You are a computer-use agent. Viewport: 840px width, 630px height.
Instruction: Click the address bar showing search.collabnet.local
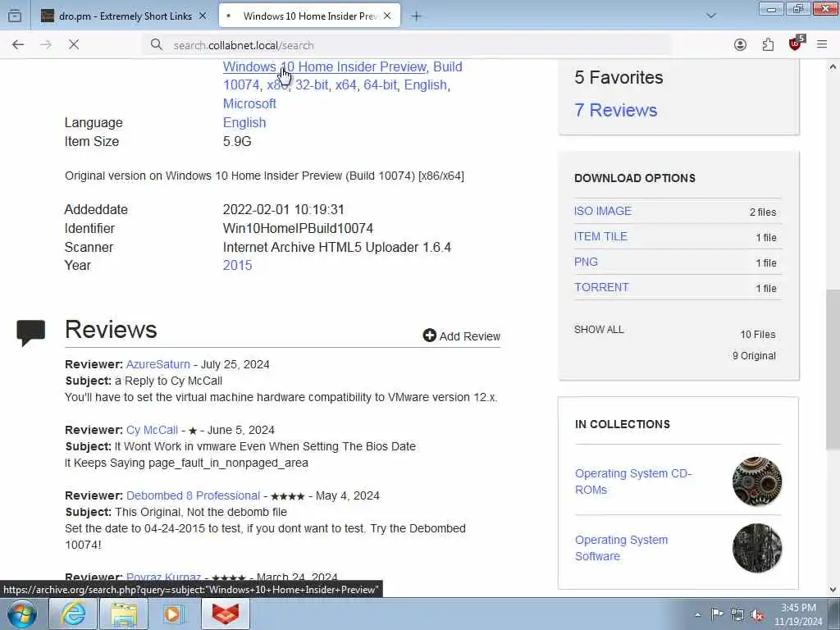click(407, 45)
